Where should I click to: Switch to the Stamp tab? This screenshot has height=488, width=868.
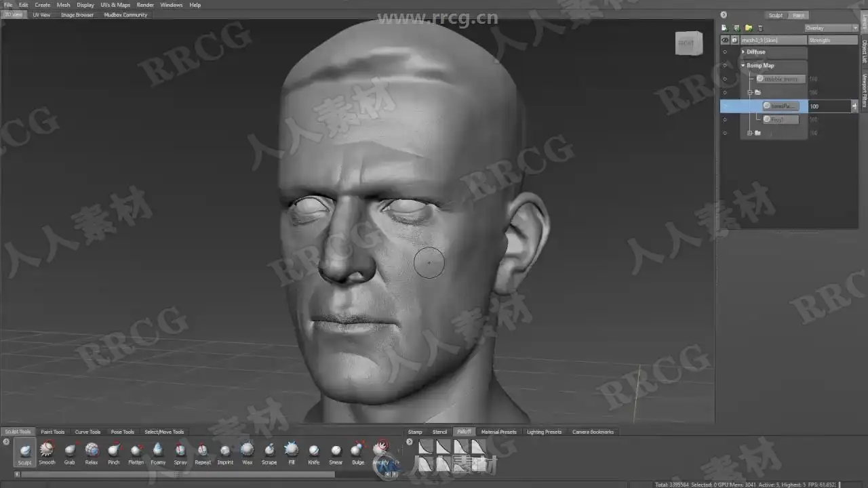point(415,432)
